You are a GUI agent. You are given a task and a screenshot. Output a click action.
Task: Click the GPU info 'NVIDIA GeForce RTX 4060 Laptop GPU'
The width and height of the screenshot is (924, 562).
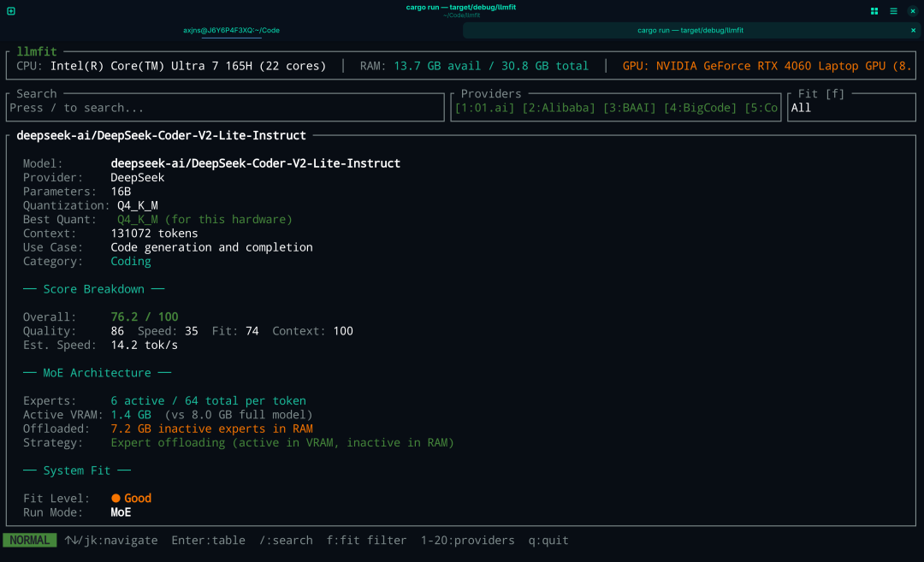[771, 66]
